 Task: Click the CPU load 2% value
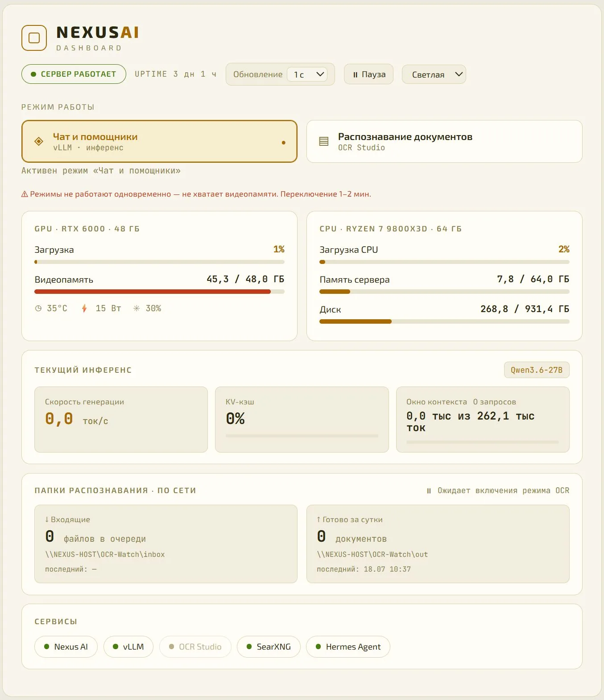[564, 249]
